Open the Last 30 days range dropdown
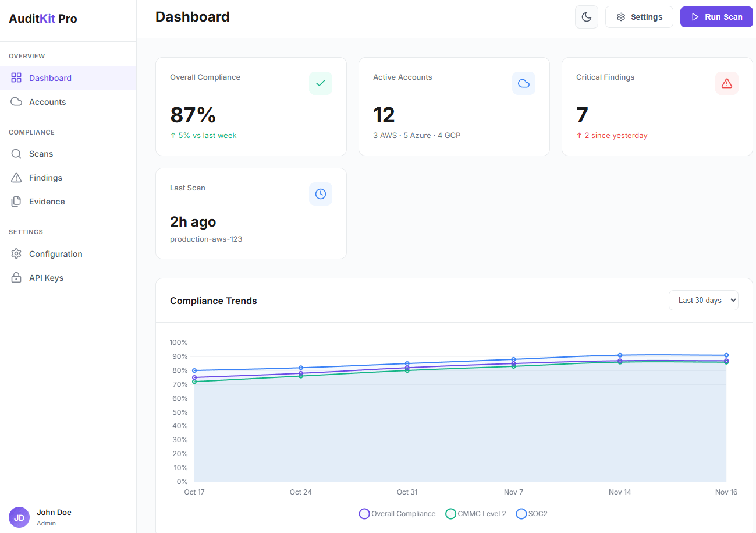Image resolution: width=756 pixels, height=533 pixels. click(x=704, y=300)
